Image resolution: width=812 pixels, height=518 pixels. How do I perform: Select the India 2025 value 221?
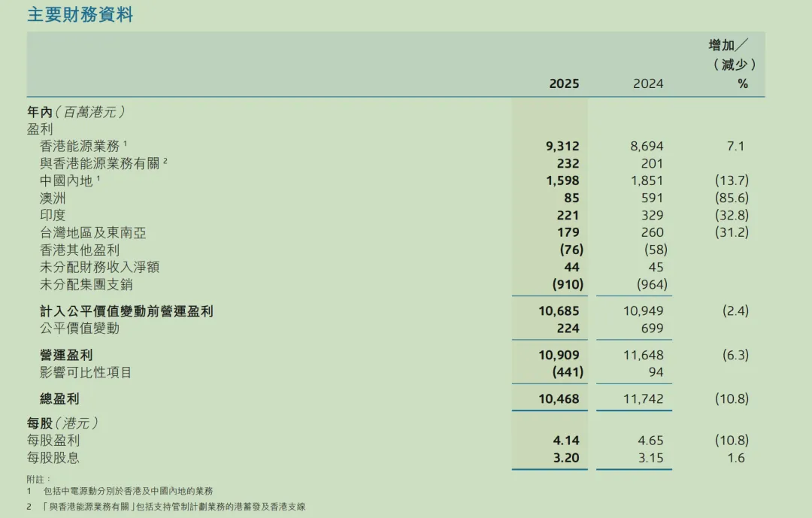point(568,215)
